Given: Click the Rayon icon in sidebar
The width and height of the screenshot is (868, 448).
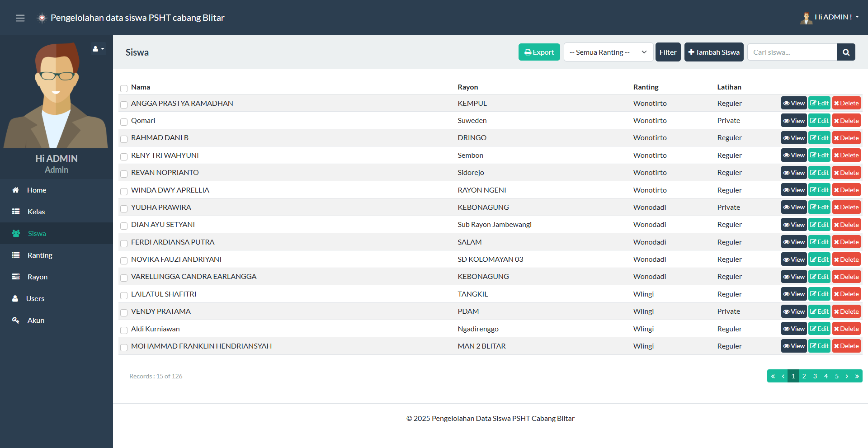Looking at the screenshot, I should coord(16,277).
